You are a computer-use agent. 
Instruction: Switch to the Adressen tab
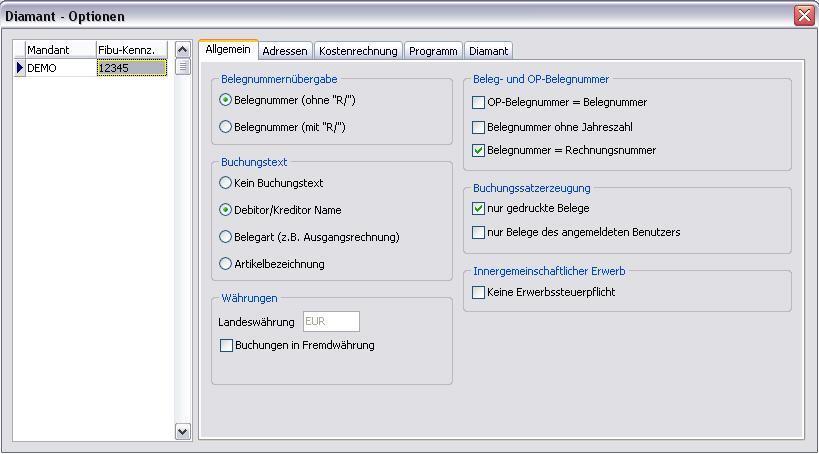[284, 51]
